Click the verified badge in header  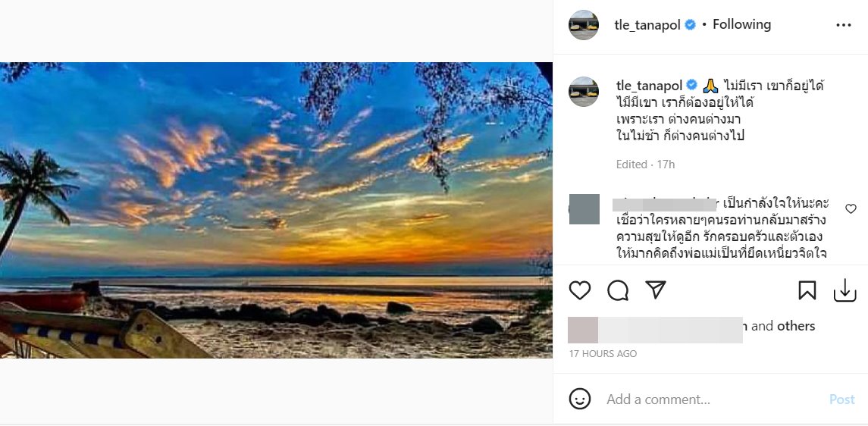tap(691, 25)
